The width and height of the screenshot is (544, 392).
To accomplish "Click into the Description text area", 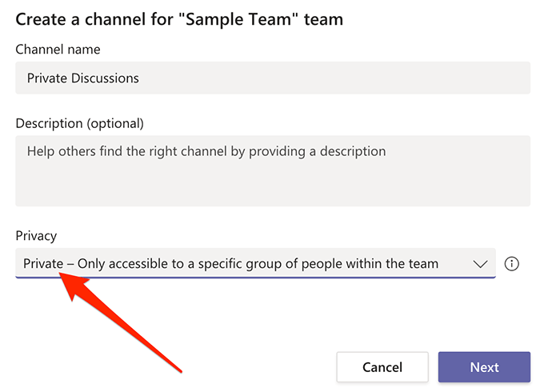I will [272, 171].
